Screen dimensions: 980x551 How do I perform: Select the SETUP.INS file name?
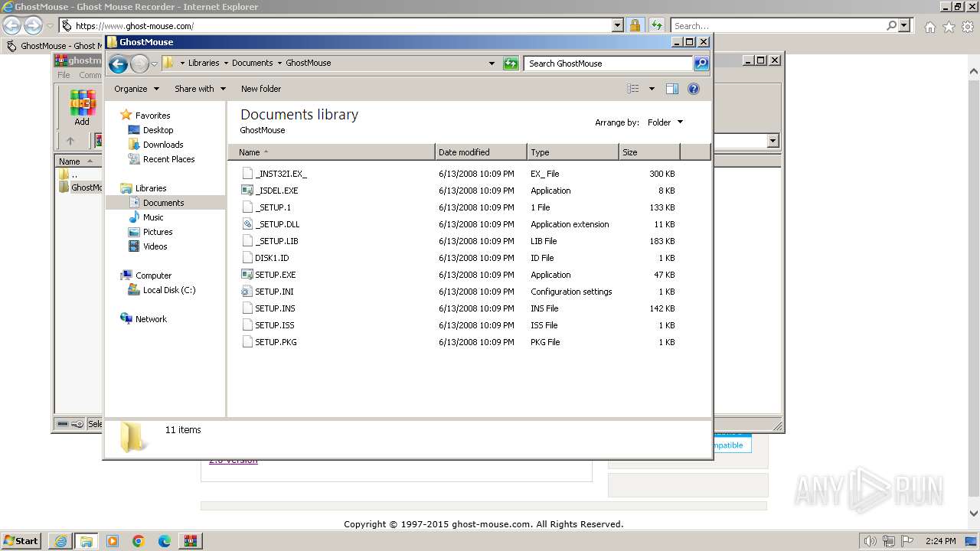click(x=275, y=308)
